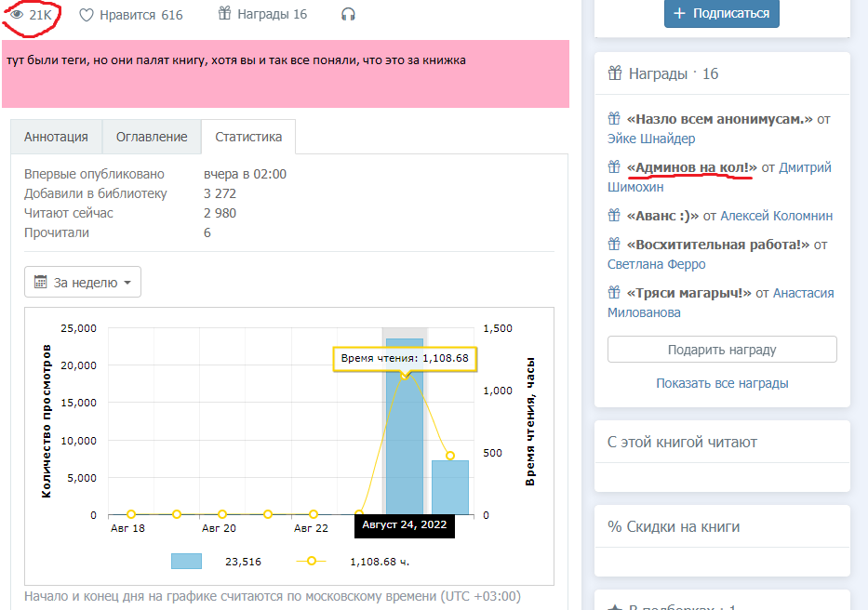Open the Оглавление tab

pos(152,137)
